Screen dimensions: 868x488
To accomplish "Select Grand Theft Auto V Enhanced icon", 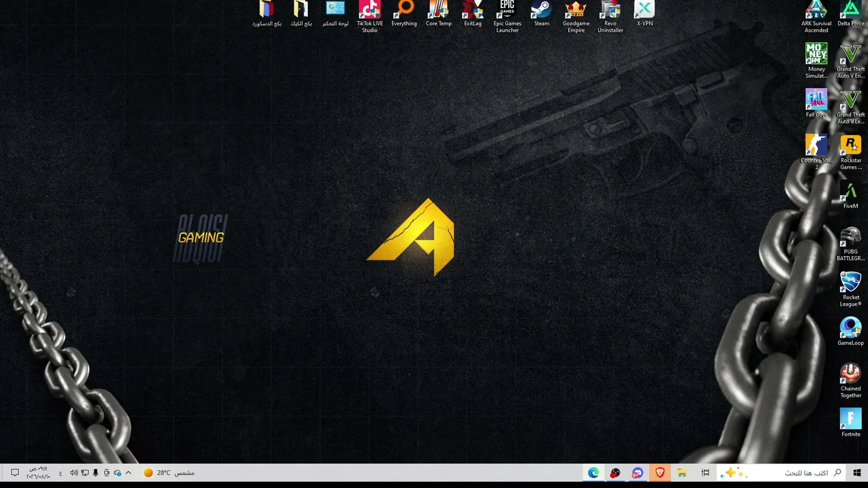I will pos(850,61).
